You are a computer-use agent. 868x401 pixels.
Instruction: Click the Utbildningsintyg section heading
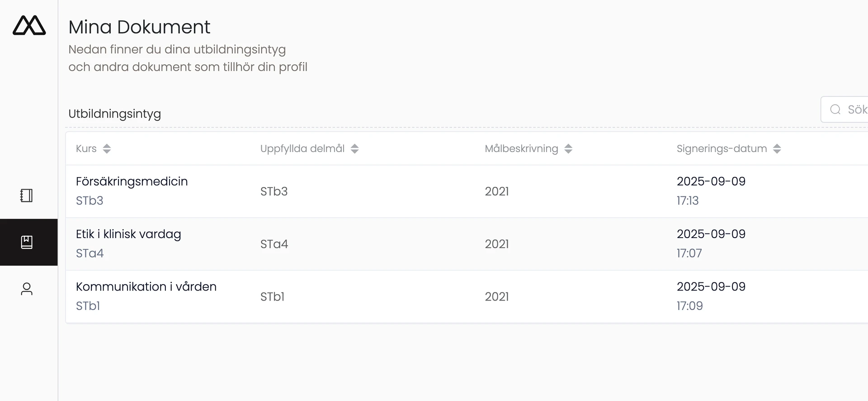tap(114, 114)
